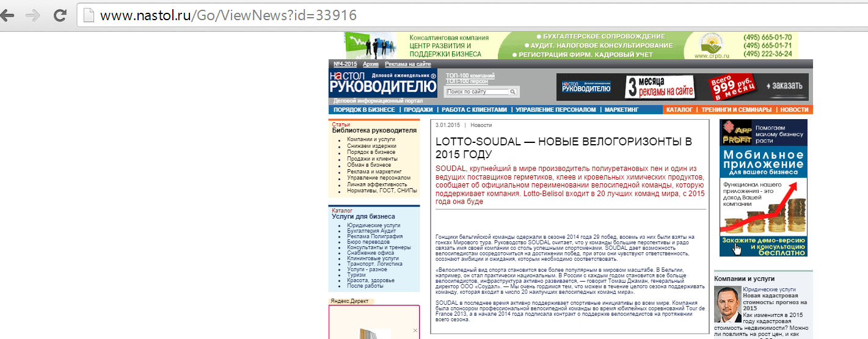Open the Реклама на сайте top link
Viewport: 868px width, 339px height.
coord(408,64)
